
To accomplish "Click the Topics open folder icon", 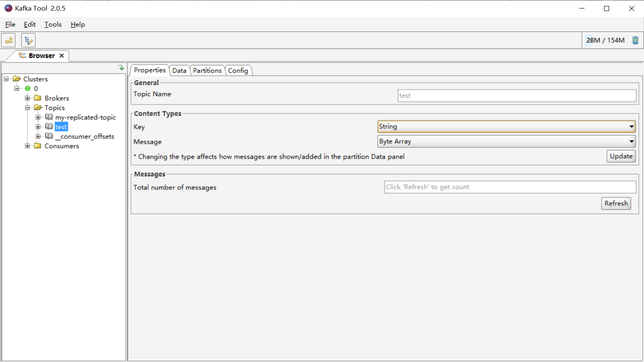I will pos(38,107).
